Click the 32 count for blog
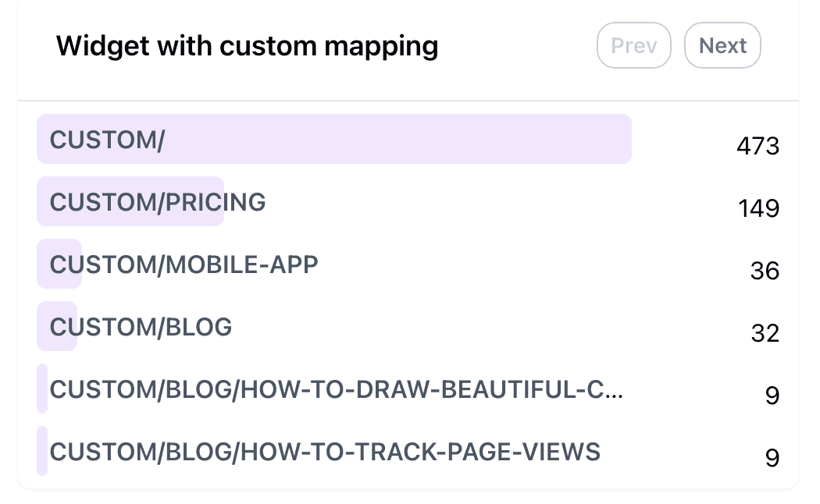This screenshot has width=820, height=504. (765, 333)
